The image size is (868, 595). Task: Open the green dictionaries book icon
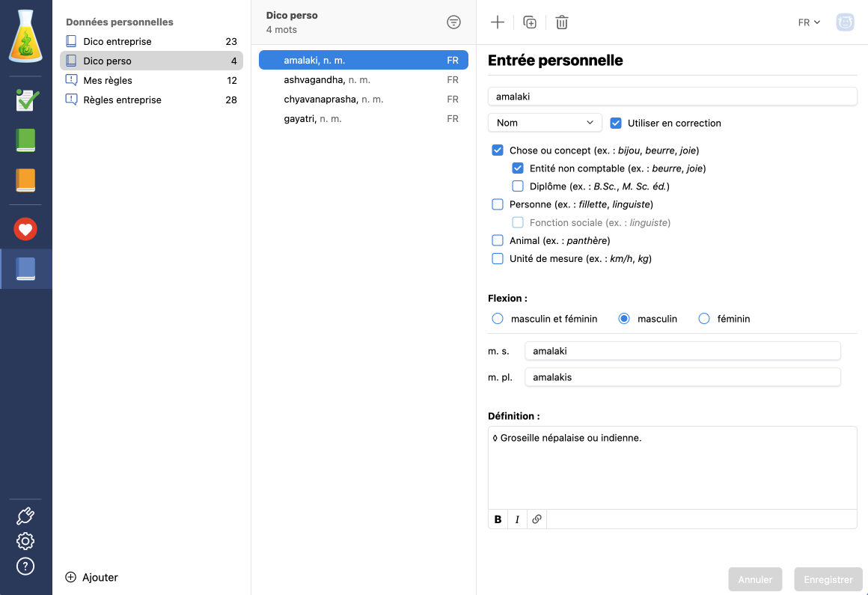coord(26,140)
